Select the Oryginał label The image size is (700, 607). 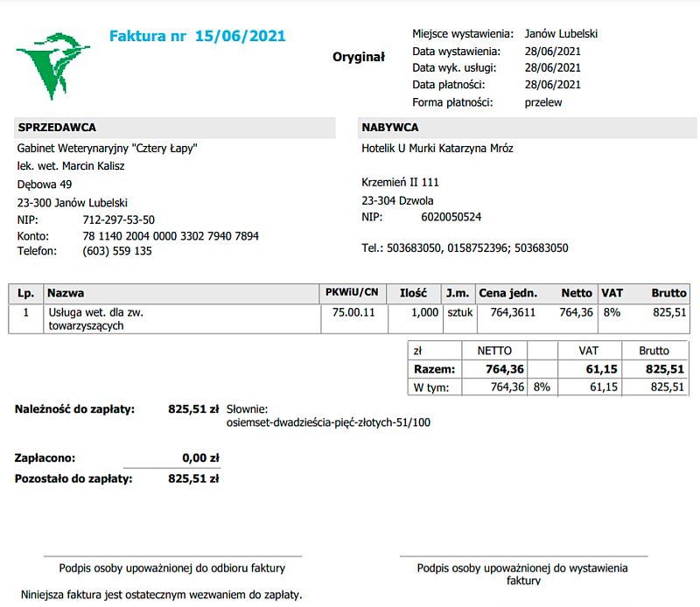tap(358, 57)
